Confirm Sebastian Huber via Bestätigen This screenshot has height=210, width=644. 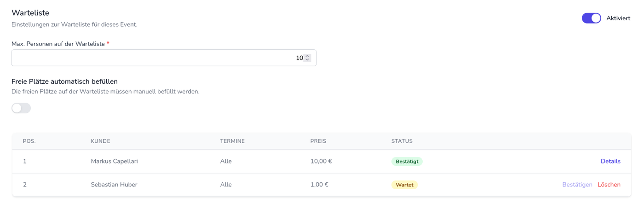(x=577, y=185)
